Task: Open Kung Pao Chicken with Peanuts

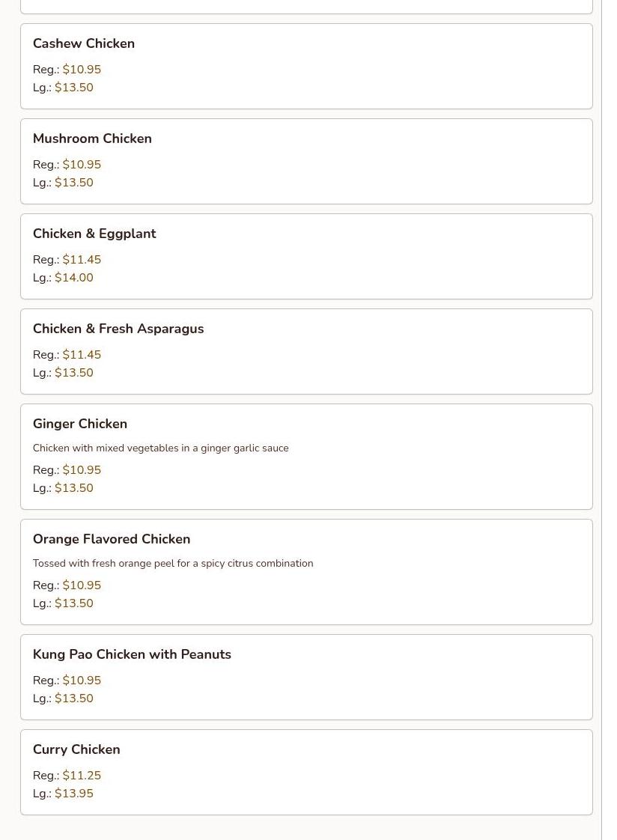Action: point(132,654)
